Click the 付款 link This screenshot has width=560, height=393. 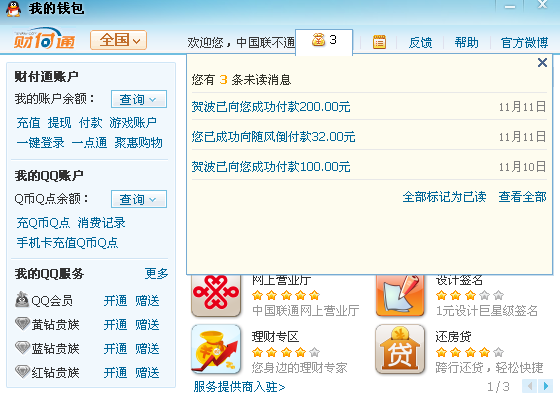click(x=90, y=123)
